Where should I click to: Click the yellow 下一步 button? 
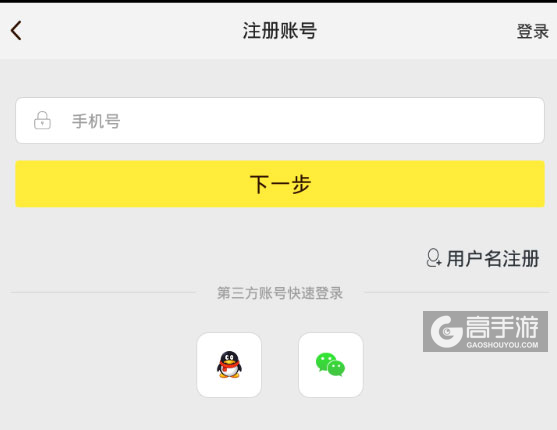click(x=280, y=184)
